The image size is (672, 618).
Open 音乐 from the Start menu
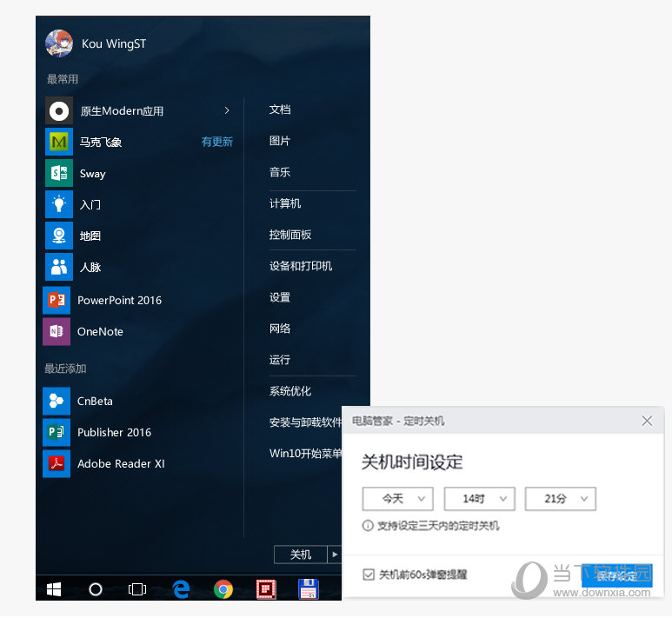[x=280, y=172]
